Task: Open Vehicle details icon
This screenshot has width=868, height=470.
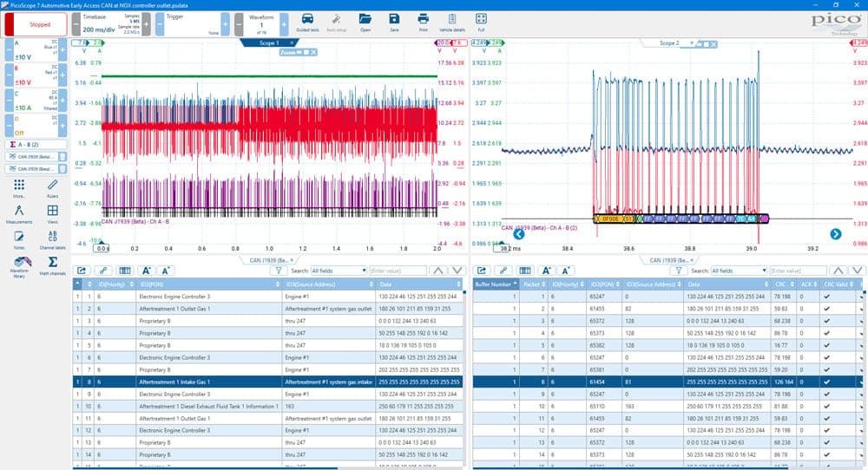Action: click(x=452, y=23)
